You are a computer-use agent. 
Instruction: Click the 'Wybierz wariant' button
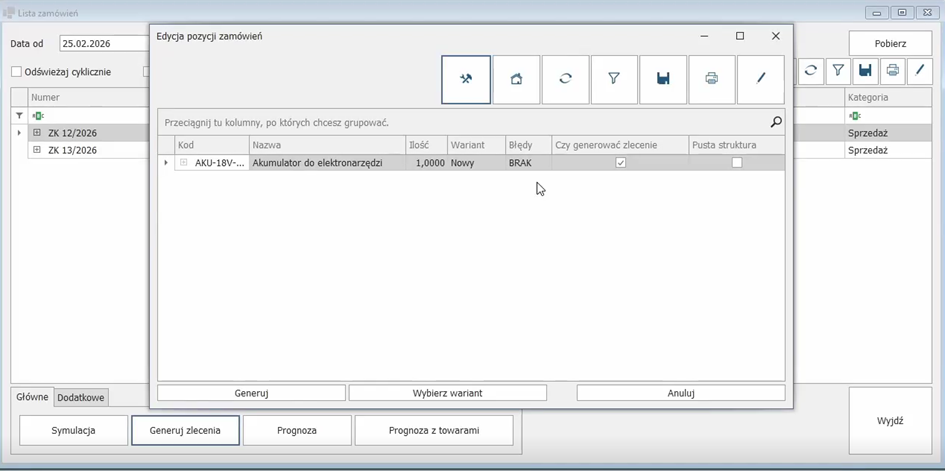pyautogui.click(x=447, y=393)
